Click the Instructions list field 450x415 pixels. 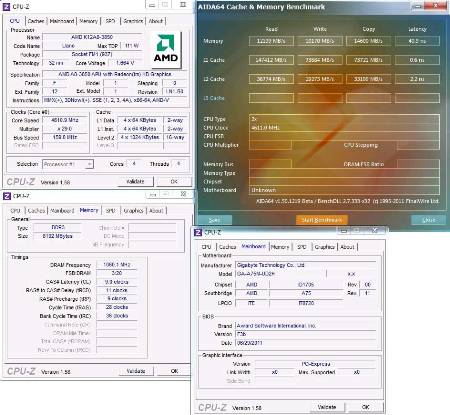coord(115,100)
